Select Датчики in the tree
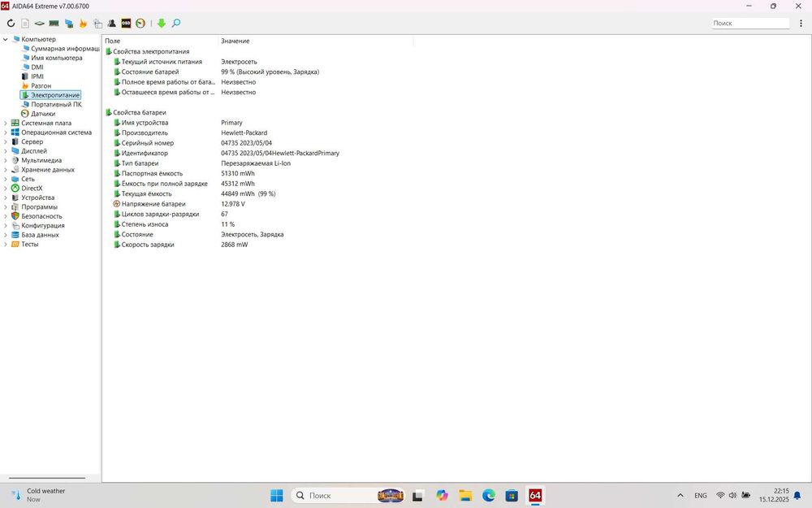Viewport: 812px width, 508px height. 43,114
